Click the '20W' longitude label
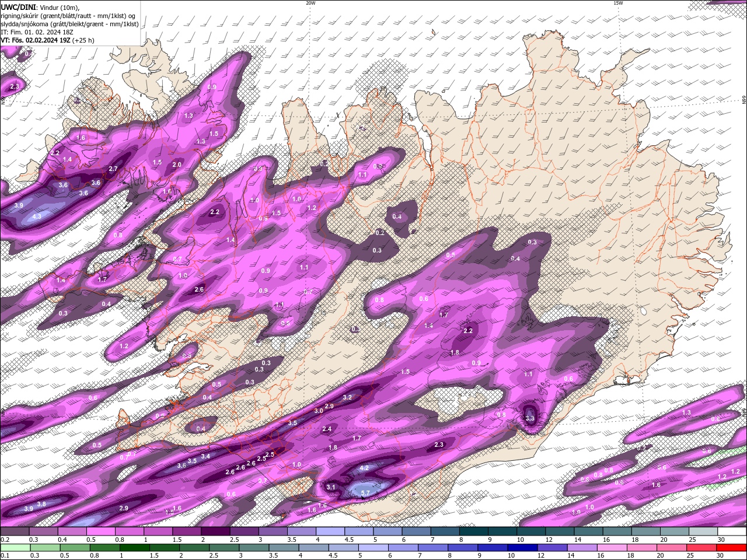 [x=310, y=3]
